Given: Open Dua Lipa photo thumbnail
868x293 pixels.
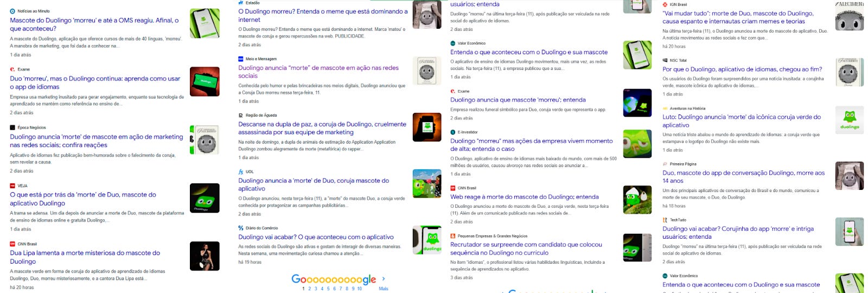Looking at the screenshot, I should [x=205, y=256].
